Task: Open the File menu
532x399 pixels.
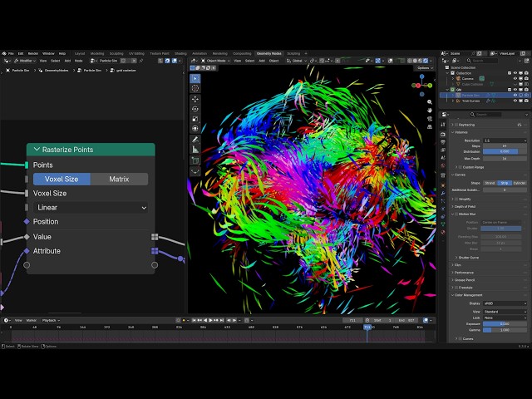Action: pyautogui.click(x=11, y=53)
